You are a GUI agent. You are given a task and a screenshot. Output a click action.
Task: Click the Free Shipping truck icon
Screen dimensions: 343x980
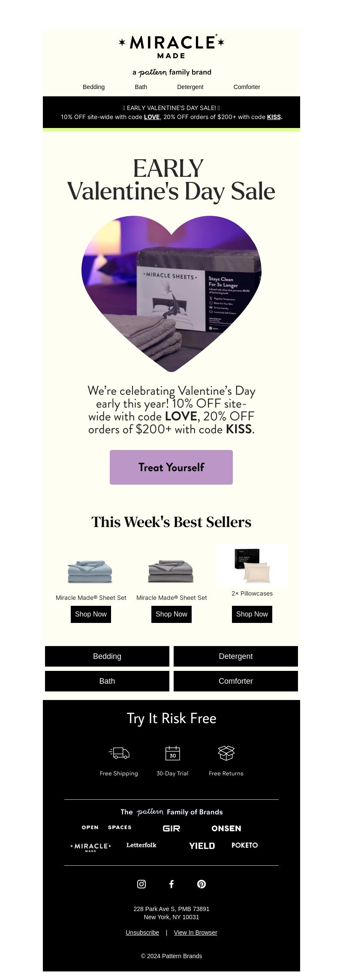click(119, 753)
